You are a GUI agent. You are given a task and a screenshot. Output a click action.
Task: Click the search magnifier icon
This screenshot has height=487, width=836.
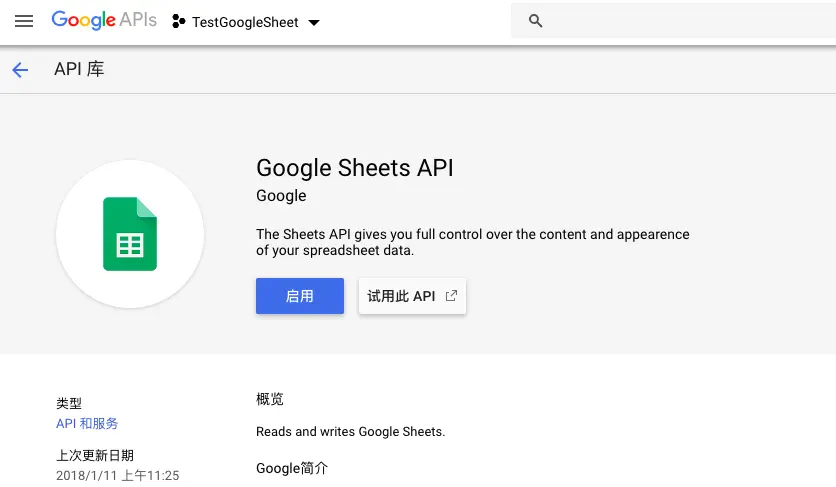[535, 21]
